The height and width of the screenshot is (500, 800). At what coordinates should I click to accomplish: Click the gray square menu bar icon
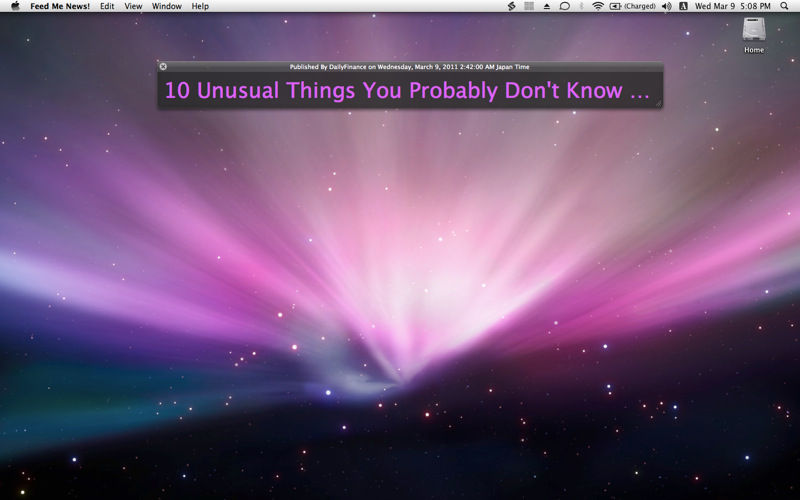pos(529,6)
